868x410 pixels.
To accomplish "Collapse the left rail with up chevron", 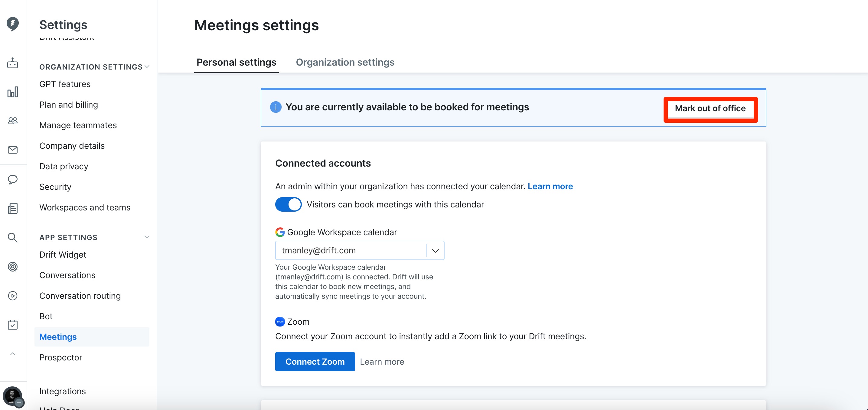I will tap(13, 354).
